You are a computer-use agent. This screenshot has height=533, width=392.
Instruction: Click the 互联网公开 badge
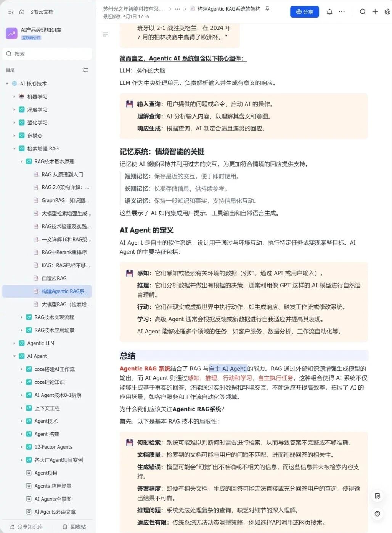point(31,38)
